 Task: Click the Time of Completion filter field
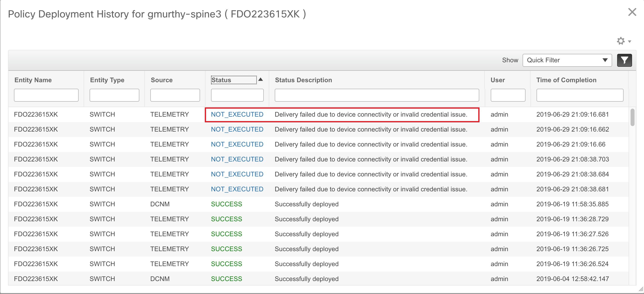click(580, 95)
